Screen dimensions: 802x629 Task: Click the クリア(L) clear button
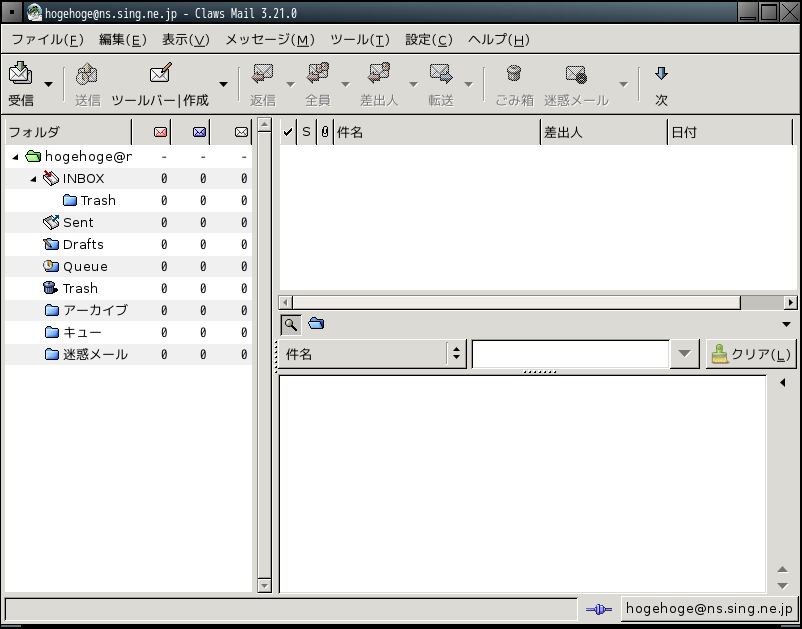point(750,354)
